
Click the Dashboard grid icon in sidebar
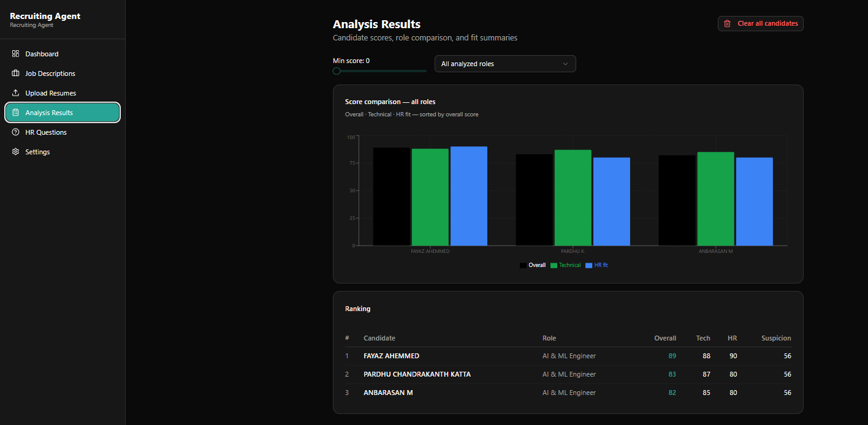[x=16, y=54]
